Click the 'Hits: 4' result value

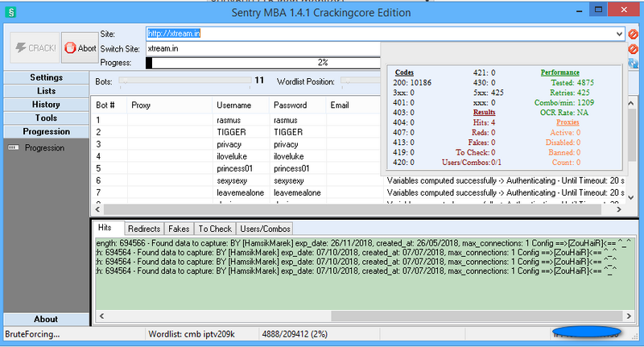[484, 122]
